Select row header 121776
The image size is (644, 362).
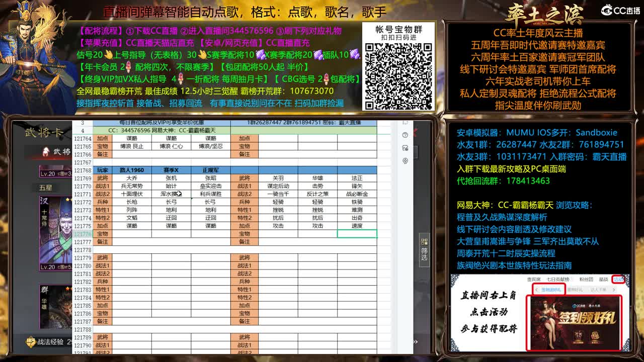(83, 234)
